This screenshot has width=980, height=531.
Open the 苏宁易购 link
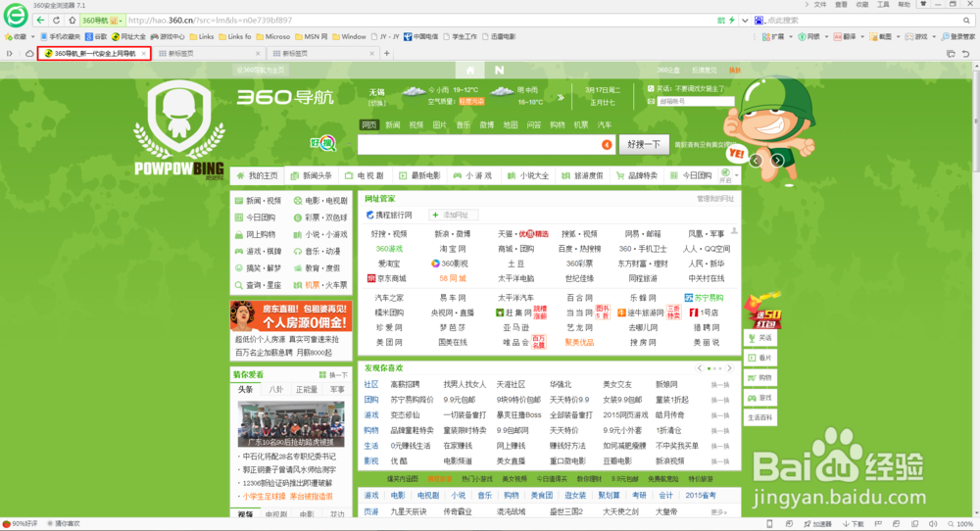pos(704,298)
